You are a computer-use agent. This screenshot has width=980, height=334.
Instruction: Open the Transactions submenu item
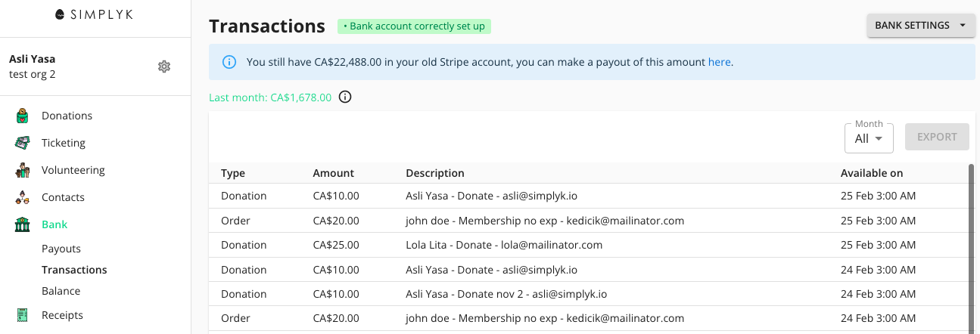coord(74,270)
